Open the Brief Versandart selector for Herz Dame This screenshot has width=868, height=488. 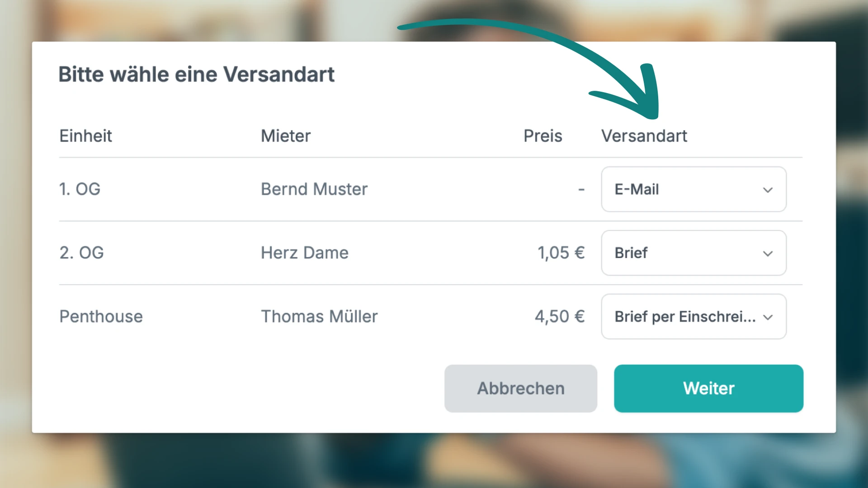[x=693, y=253]
